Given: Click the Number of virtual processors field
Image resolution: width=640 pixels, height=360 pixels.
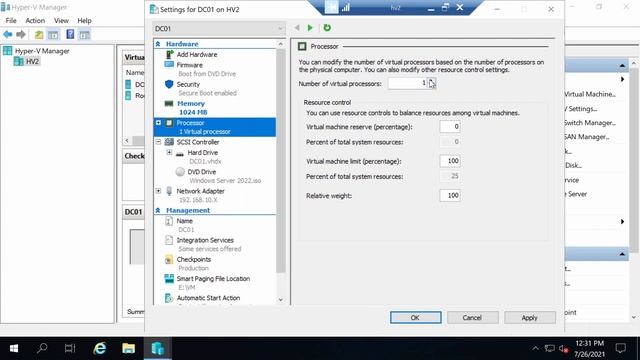Looking at the screenshot, I should tap(407, 83).
